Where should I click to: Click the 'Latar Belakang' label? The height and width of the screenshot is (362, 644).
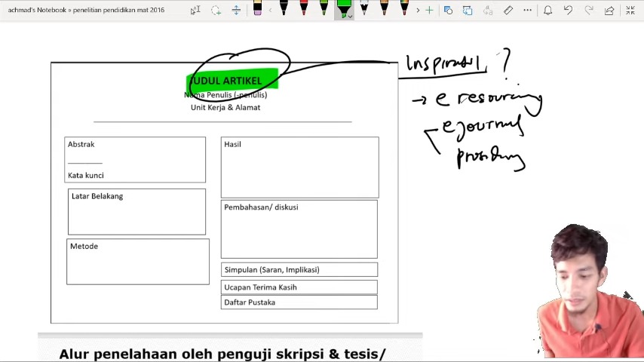tap(97, 196)
